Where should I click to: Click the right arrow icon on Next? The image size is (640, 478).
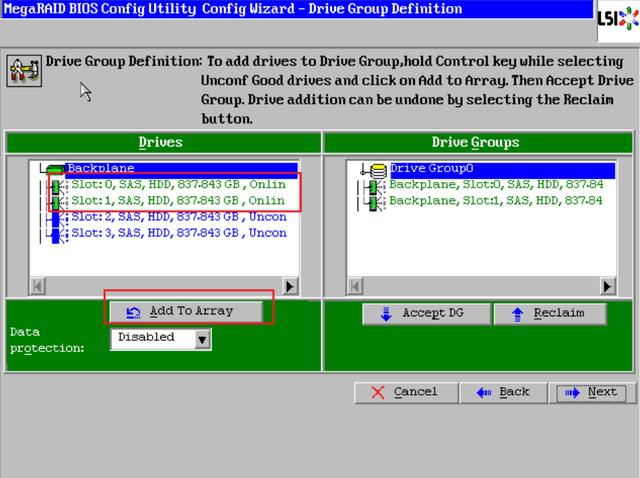click(x=572, y=393)
